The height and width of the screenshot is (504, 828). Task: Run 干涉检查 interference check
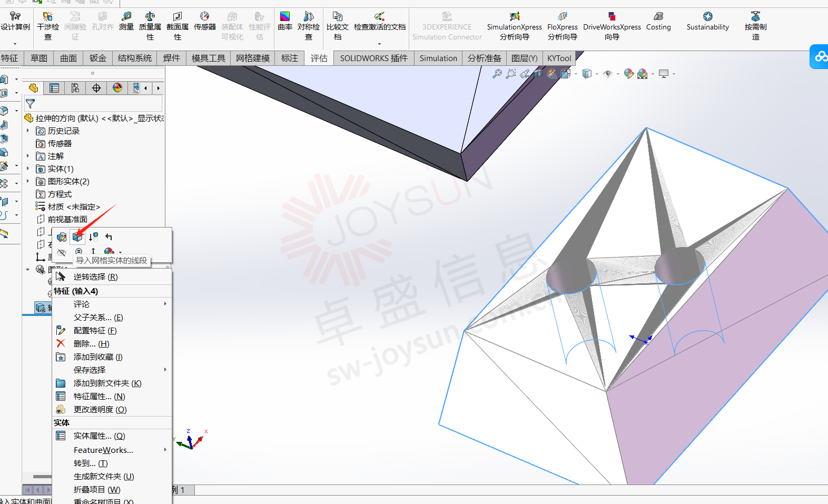click(48, 26)
